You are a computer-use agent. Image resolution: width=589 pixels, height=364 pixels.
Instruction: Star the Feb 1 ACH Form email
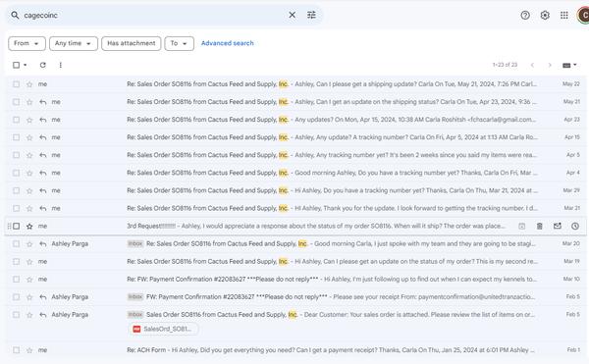pos(29,350)
